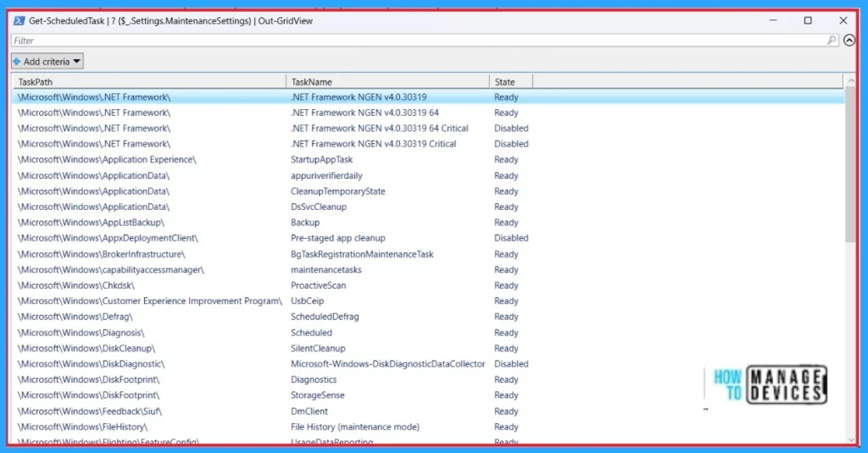Click '\Microsoft\Windows\DiskDiagnostic\' path cell
The image size is (868, 453).
pyautogui.click(x=91, y=364)
